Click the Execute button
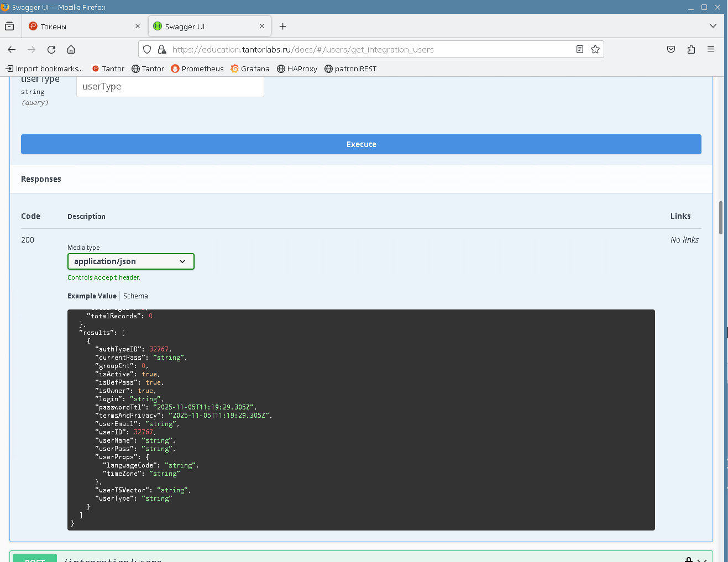The width and height of the screenshot is (728, 562). pyautogui.click(x=361, y=144)
